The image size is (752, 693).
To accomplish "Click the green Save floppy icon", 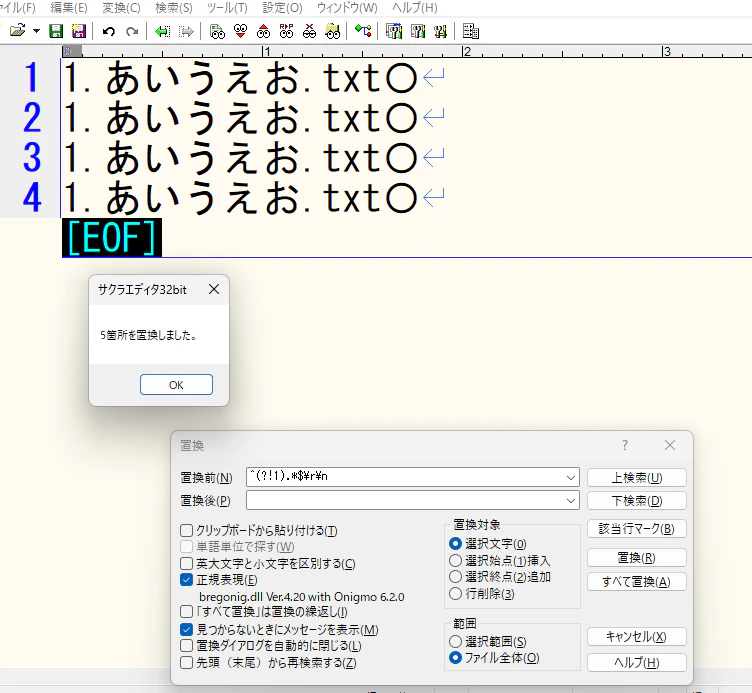I will (56, 32).
